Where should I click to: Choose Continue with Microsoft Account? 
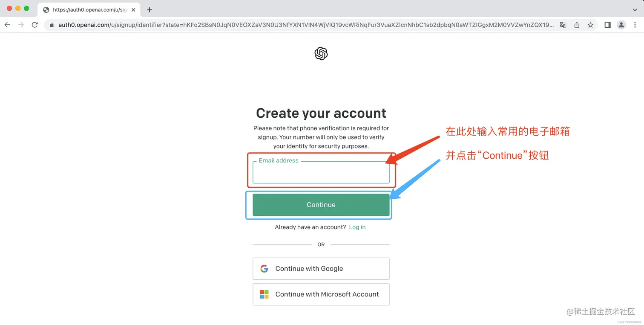(x=321, y=294)
